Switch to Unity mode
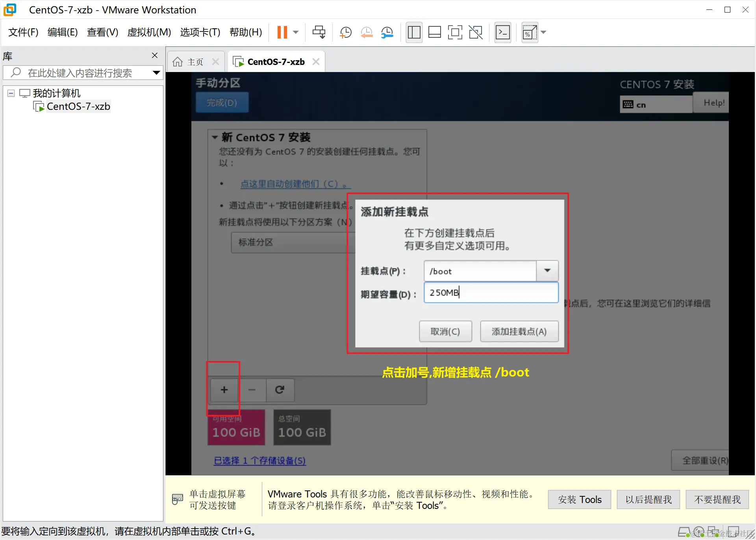 [x=476, y=32]
